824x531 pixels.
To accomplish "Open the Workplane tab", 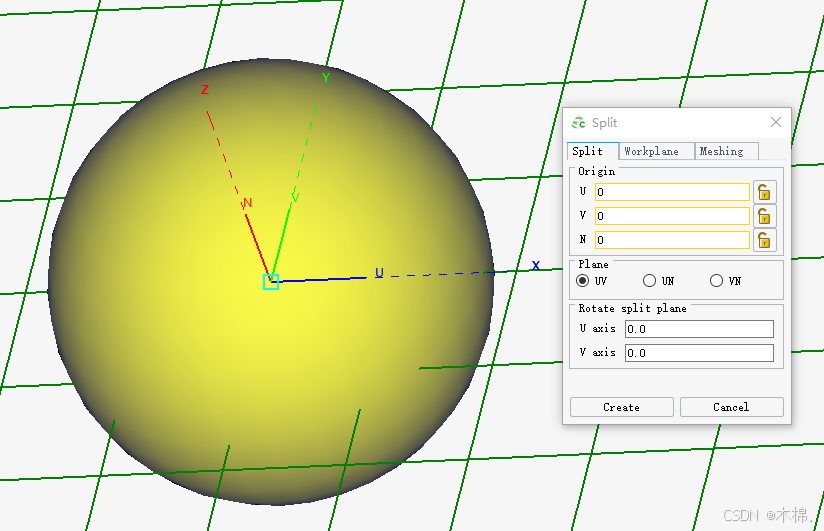I will point(656,151).
